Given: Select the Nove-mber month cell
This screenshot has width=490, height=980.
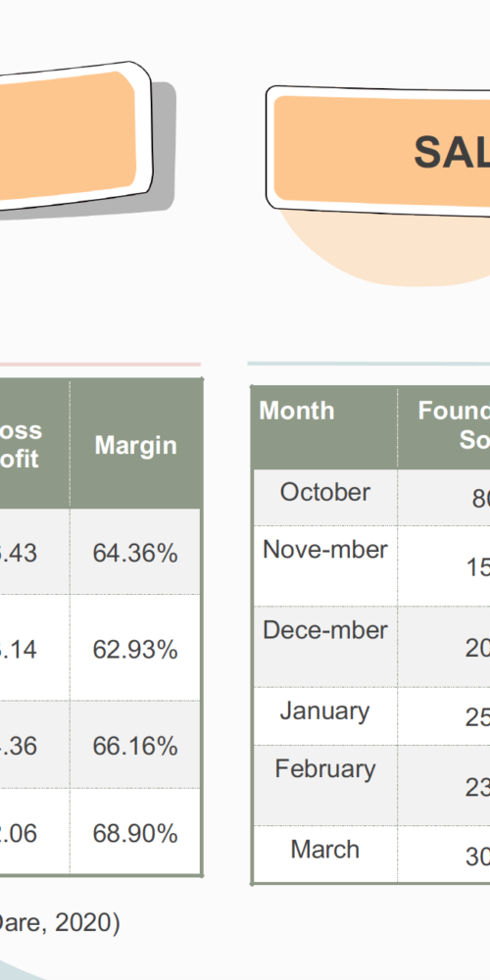Looking at the screenshot, I should pyautogui.click(x=324, y=565).
